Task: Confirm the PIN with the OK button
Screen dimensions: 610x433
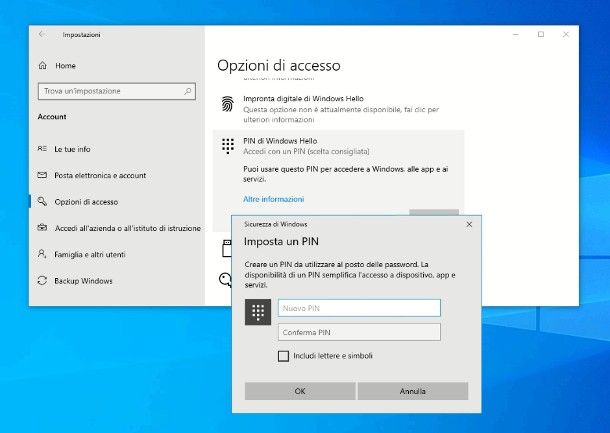Action: click(x=300, y=391)
